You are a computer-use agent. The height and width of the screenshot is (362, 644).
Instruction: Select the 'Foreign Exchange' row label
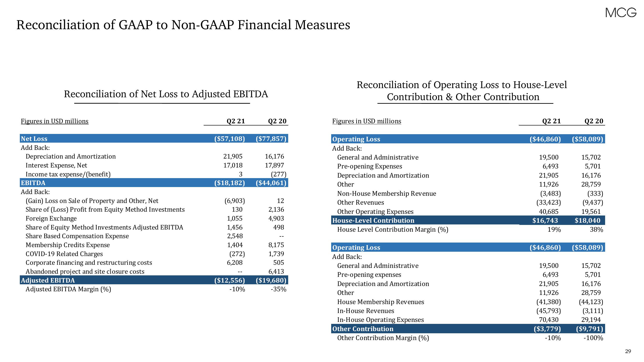(51, 218)
